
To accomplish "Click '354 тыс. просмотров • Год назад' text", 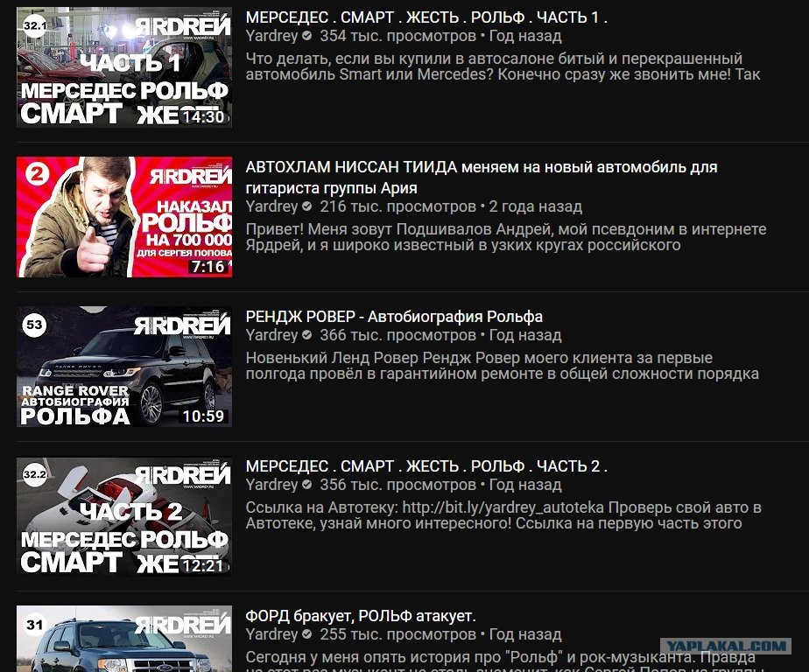I will pos(440,36).
